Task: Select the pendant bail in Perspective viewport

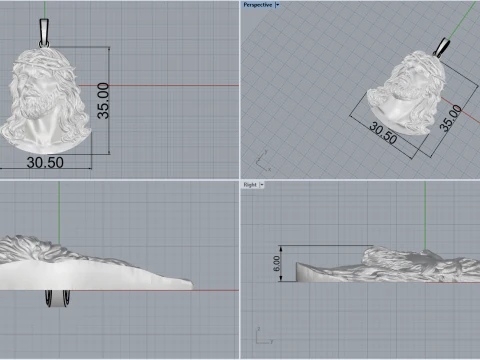Action: 442,48
